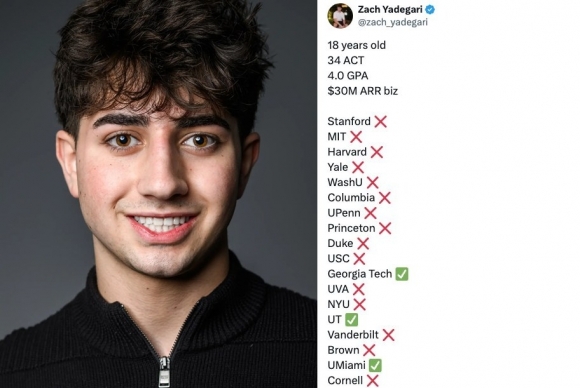Click the red X next to Duke
The height and width of the screenshot is (388, 580).
tap(363, 243)
